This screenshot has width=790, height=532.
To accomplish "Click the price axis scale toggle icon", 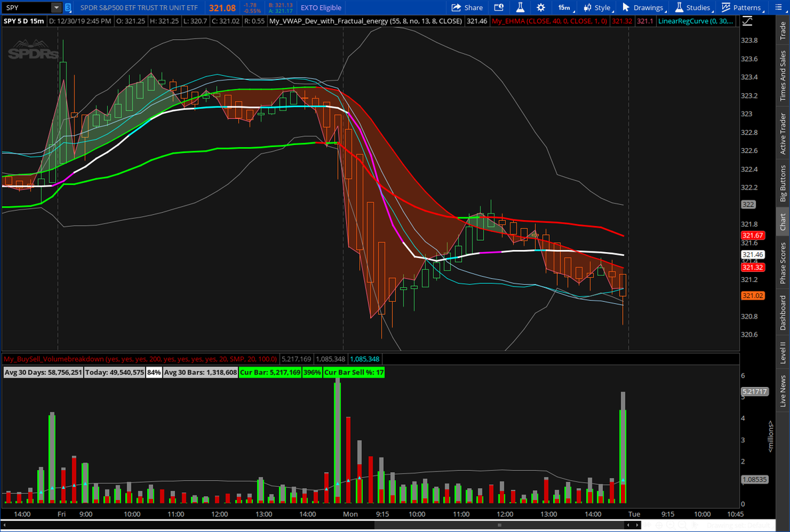I will pyautogui.click(x=747, y=21).
